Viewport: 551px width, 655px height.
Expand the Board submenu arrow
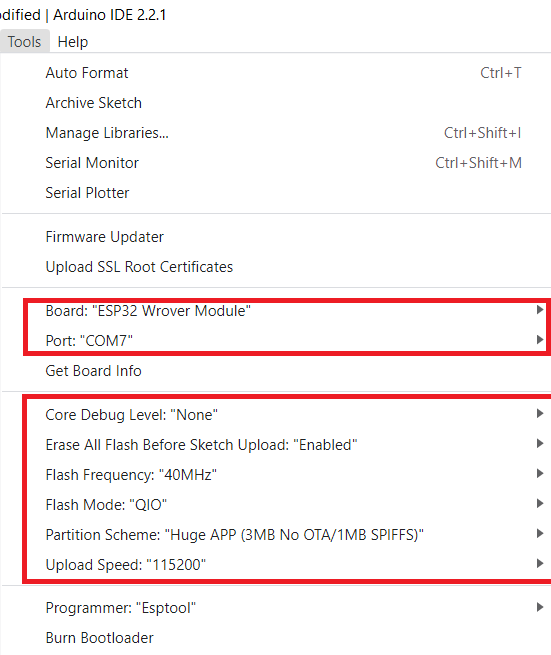pos(540,310)
